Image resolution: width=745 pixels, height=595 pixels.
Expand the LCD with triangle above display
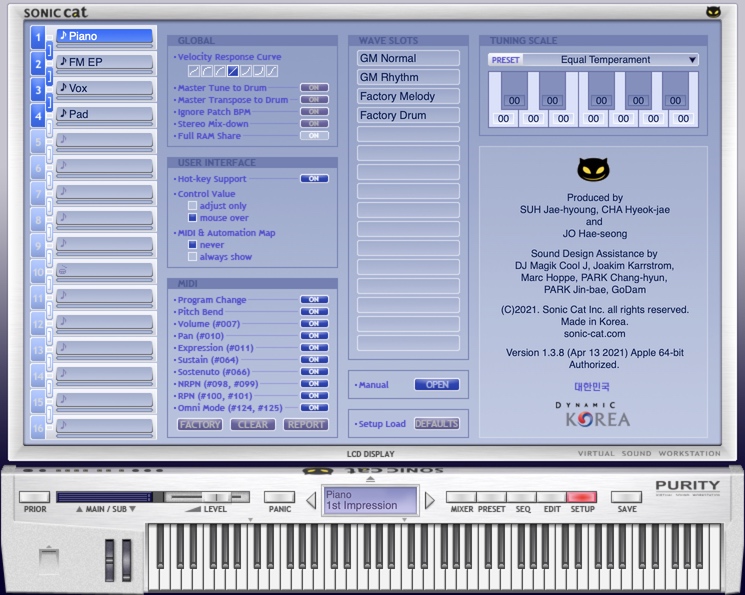tap(371, 479)
